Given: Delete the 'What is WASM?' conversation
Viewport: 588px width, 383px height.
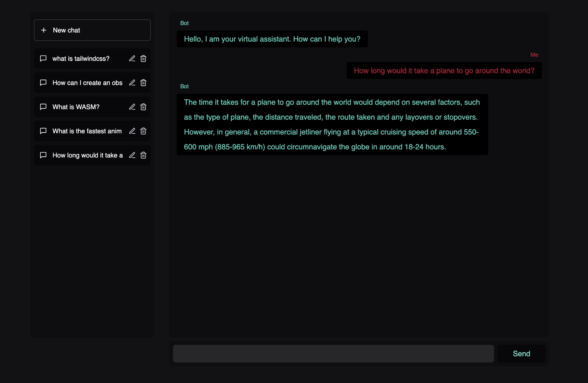Looking at the screenshot, I should (x=143, y=107).
